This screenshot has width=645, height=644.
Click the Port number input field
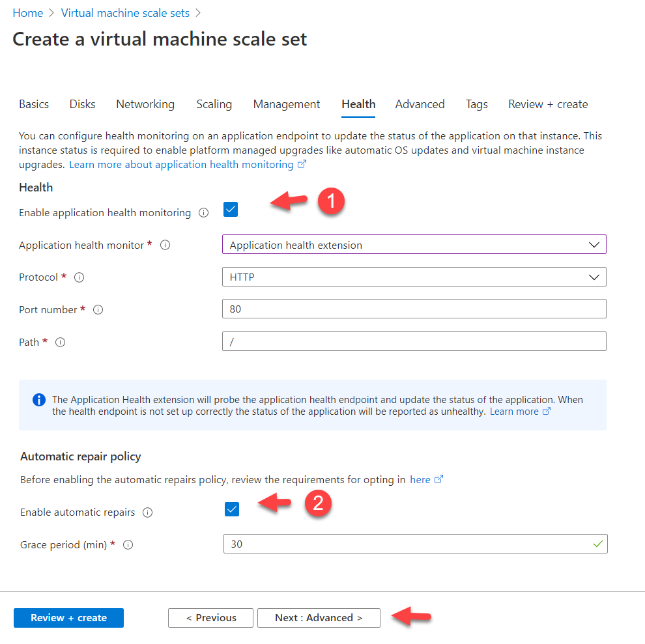pyautogui.click(x=414, y=309)
